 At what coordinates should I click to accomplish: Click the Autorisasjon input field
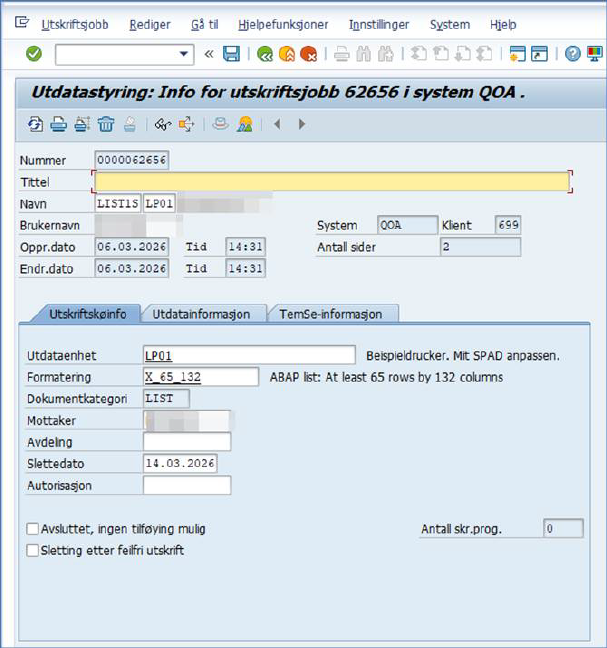point(187,485)
